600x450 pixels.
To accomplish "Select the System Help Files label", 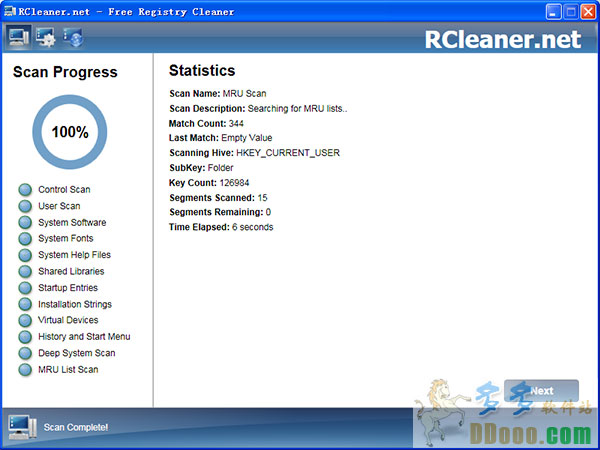I will tap(75, 255).
